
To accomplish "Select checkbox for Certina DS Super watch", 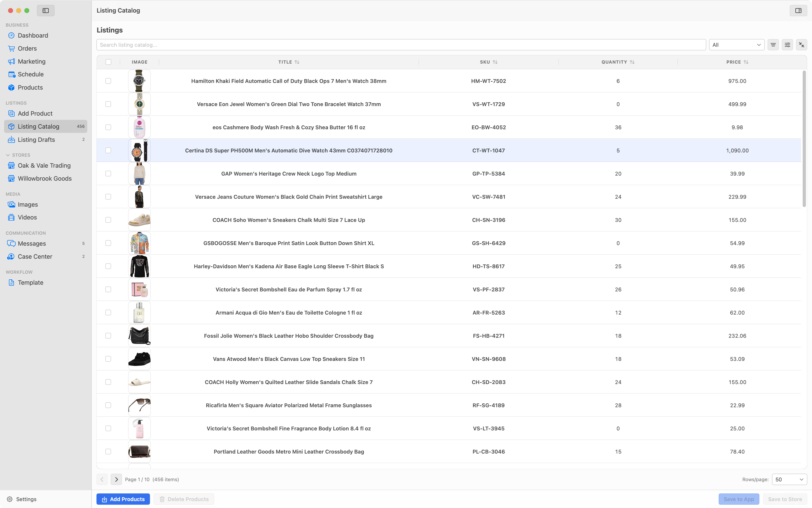I will pyautogui.click(x=108, y=151).
